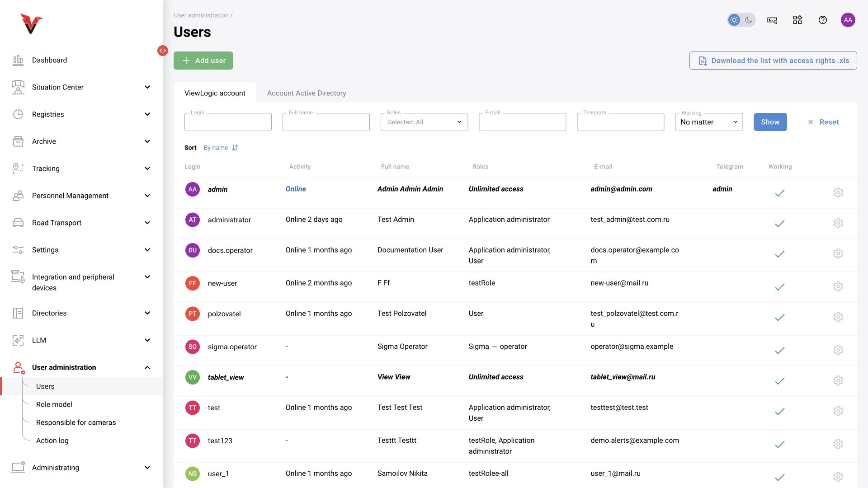Viewport: 868px width, 488px height.
Task: Toggle sort order By name
Action: (x=221, y=148)
